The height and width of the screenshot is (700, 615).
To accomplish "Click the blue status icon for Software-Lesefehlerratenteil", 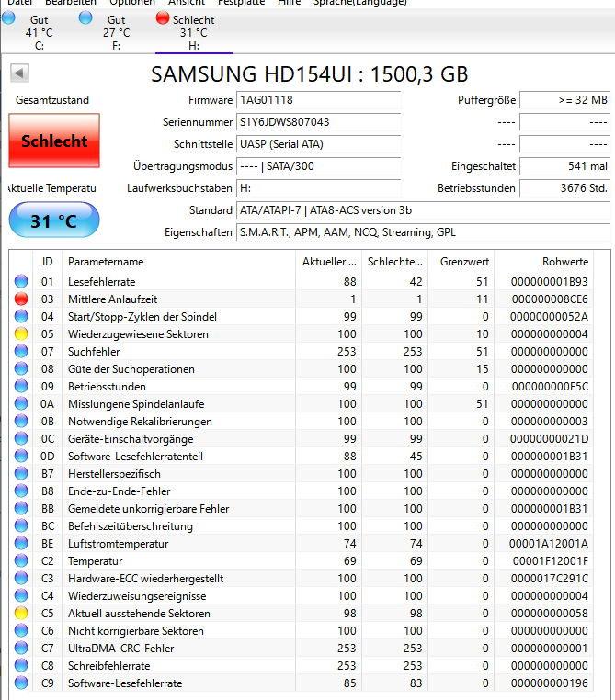I will [21, 456].
